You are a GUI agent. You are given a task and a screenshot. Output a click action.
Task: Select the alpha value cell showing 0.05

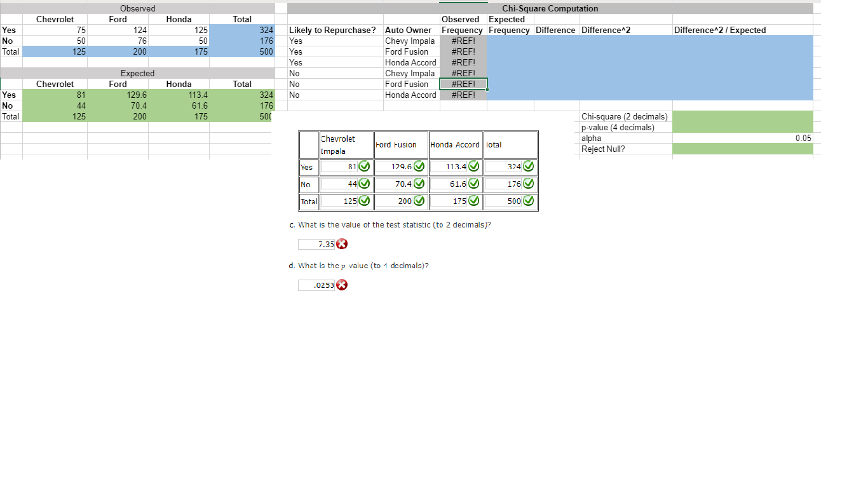[x=742, y=138]
